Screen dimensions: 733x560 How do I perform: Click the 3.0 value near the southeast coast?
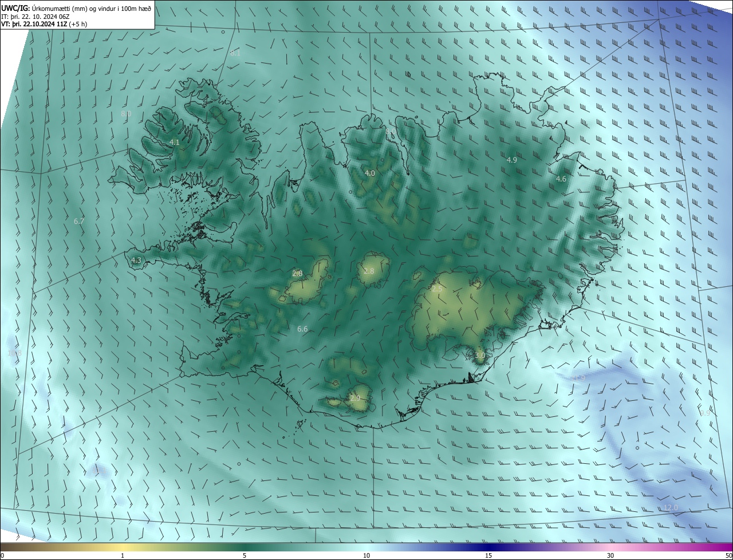coord(480,355)
